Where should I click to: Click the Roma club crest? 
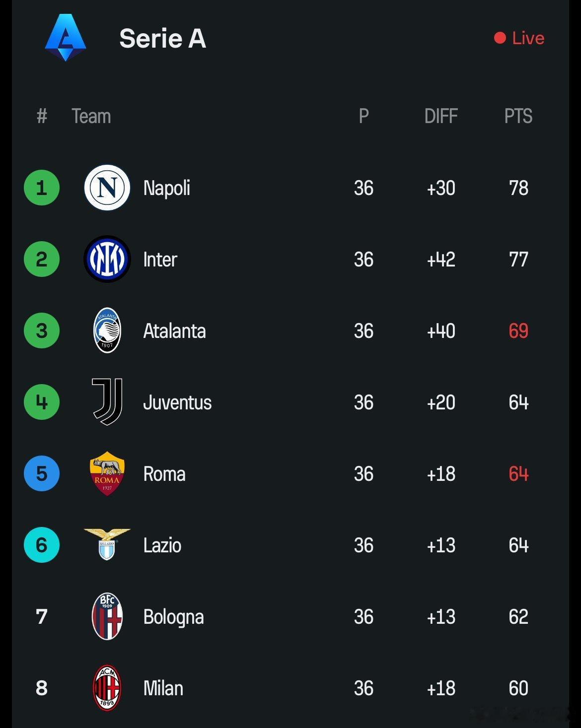[x=107, y=473]
